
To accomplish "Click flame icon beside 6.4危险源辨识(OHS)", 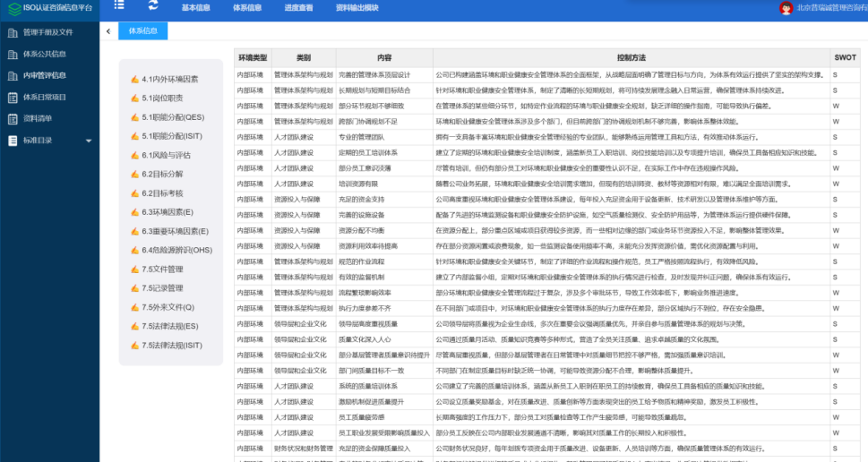I will 134,250.
